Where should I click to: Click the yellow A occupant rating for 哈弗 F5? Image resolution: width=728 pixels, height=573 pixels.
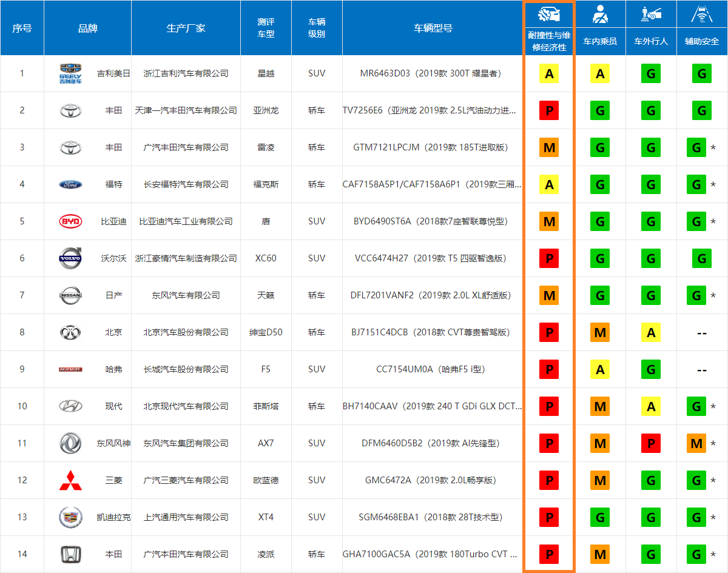pyautogui.click(x=600, y=370)
